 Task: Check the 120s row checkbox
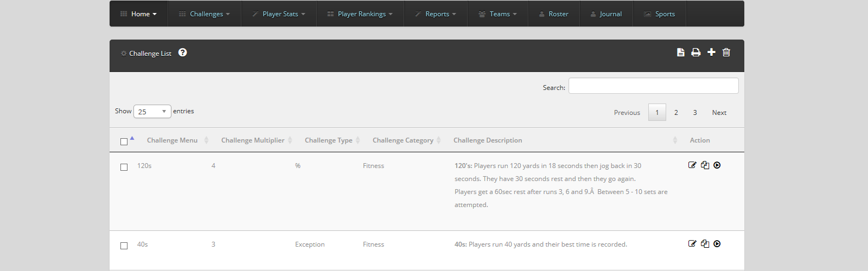coord(124,167)
